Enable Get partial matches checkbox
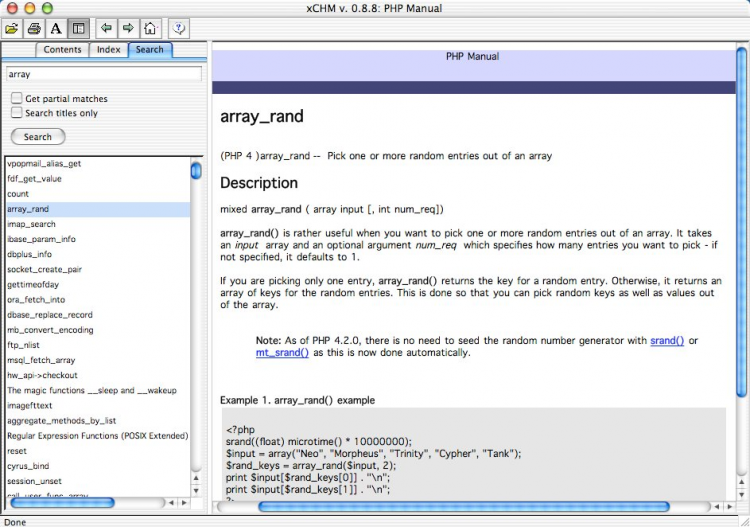 coord(17,98)
